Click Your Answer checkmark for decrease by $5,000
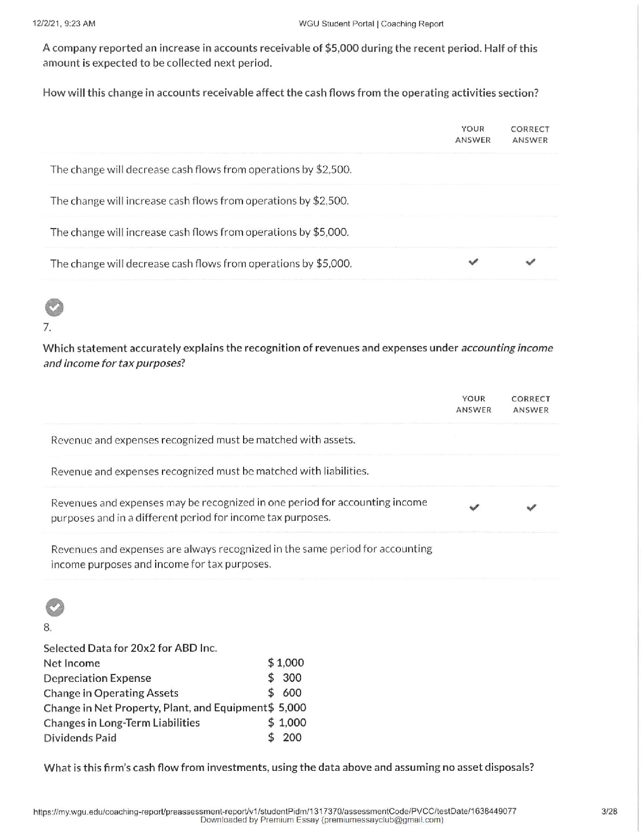 (x=474, y=262)
